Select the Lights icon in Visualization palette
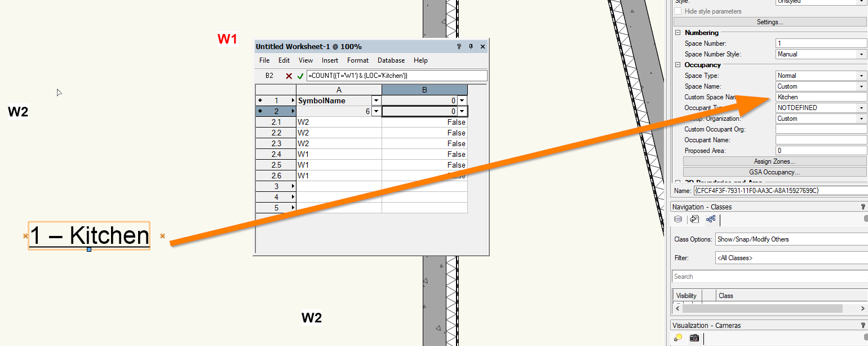 [678, 338]
